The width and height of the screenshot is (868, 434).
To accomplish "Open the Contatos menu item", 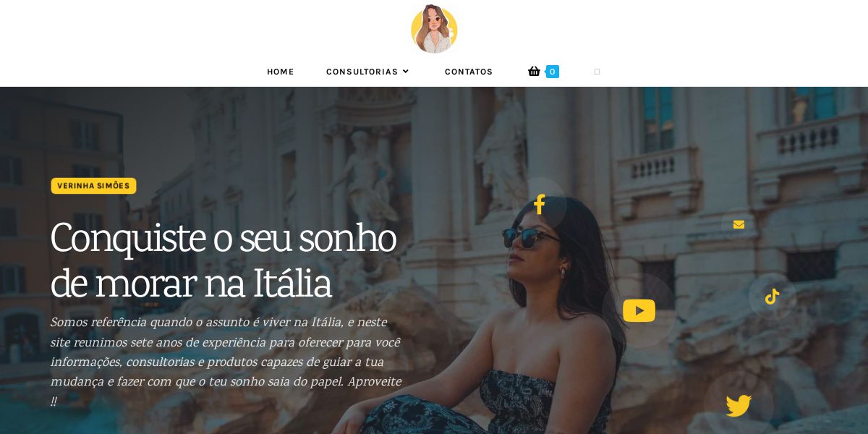I will point(469,72).
